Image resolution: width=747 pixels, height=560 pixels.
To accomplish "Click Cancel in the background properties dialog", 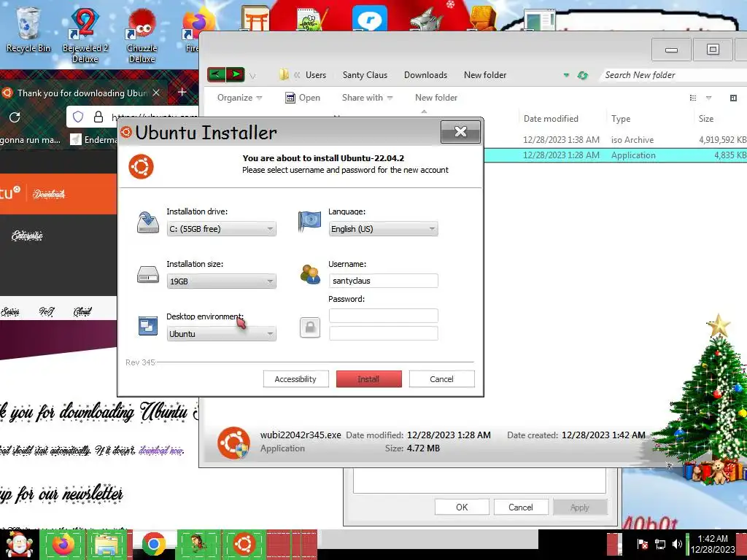I will pos(520,507).
